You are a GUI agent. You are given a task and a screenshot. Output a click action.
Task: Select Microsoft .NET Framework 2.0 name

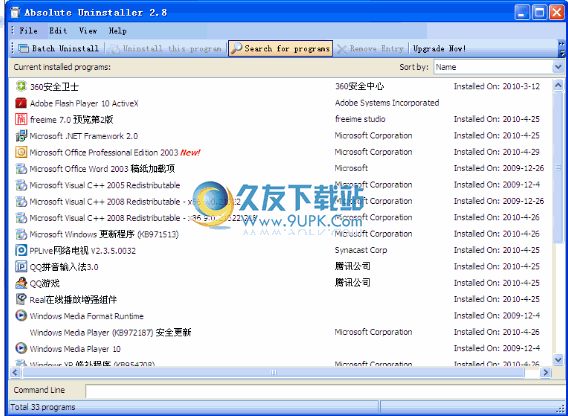[x=84, y=136]
